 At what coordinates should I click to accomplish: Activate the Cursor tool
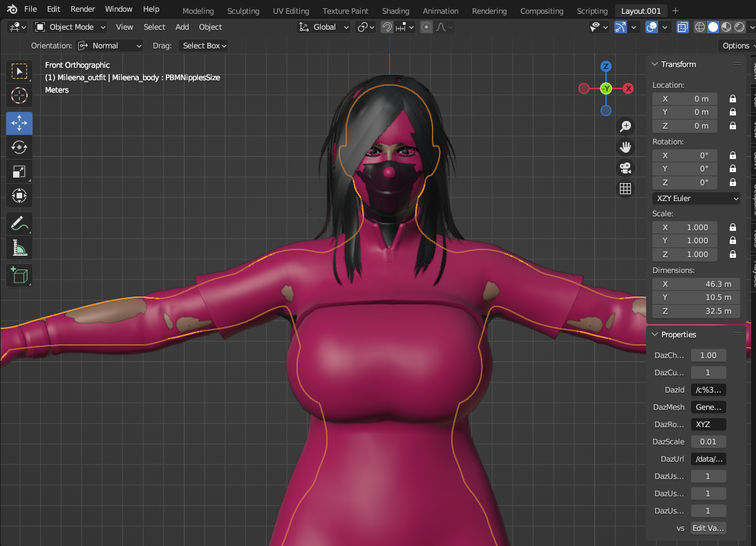click(x=19, y=95)
